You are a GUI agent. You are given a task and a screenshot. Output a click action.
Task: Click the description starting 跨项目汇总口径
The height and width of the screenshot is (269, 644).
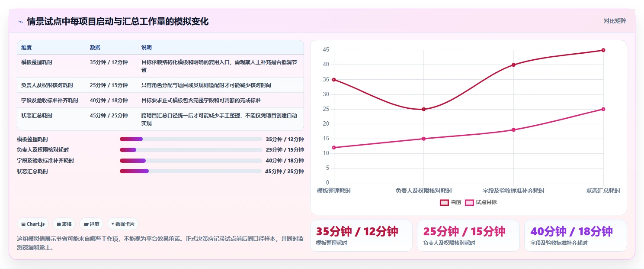(221, 119)
